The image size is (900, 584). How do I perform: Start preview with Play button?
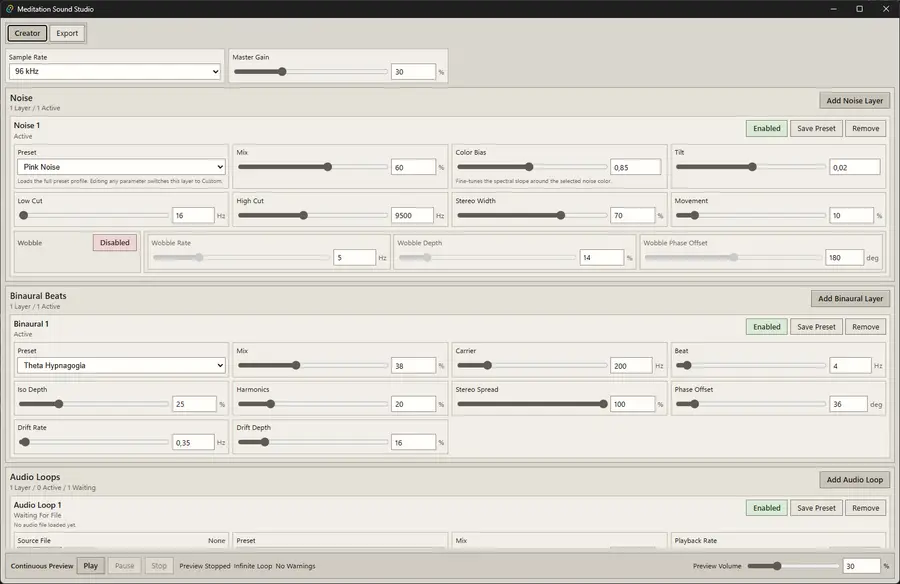[91, 566]
